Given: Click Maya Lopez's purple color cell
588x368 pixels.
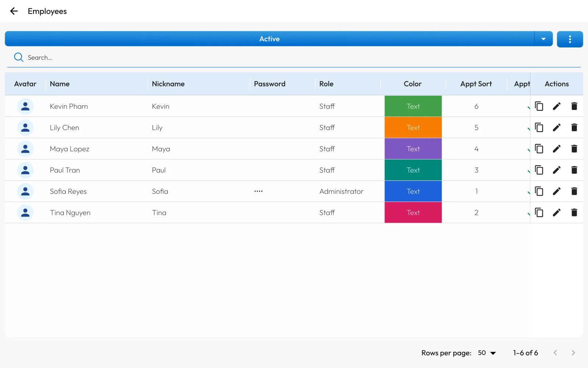Looking at the screenshot, I should pos(413,149).
